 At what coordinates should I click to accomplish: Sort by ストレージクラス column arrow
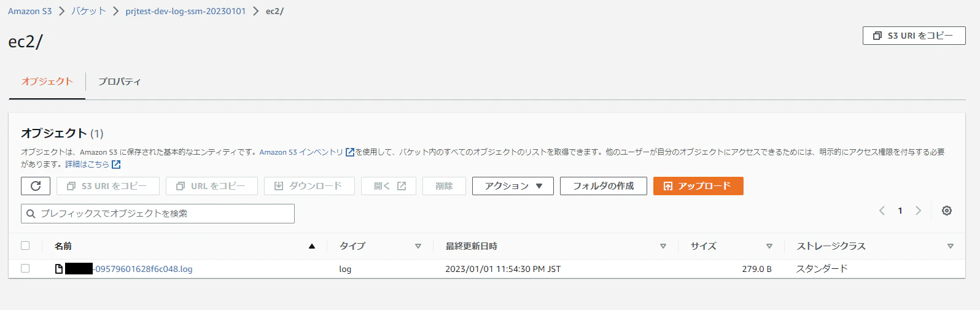click(951, 246)
